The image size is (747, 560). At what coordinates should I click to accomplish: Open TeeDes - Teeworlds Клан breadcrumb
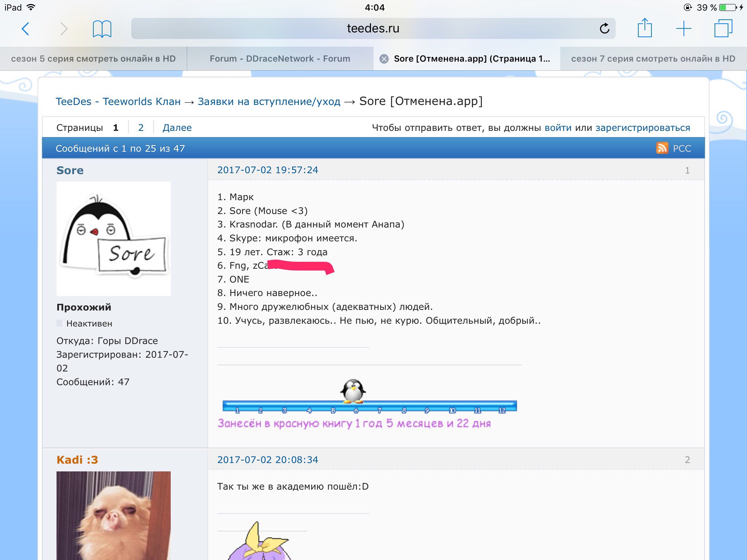pos(118,101)
